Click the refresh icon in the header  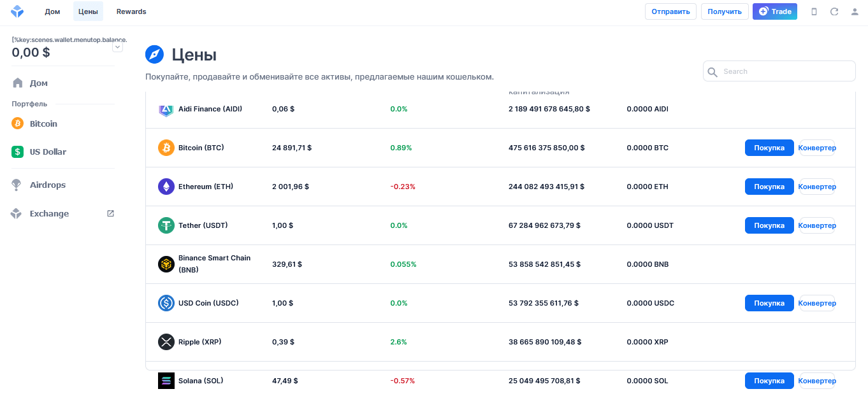coord(834,11)
